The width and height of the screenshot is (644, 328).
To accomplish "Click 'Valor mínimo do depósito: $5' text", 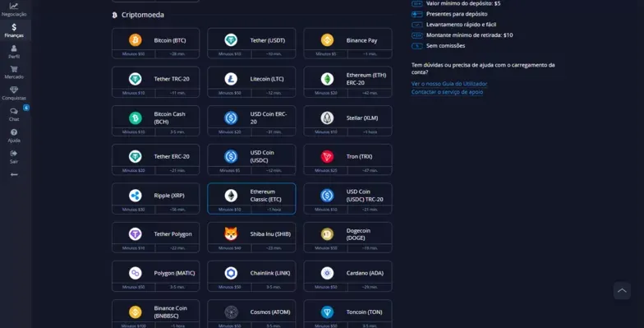I will click(463, 3).
